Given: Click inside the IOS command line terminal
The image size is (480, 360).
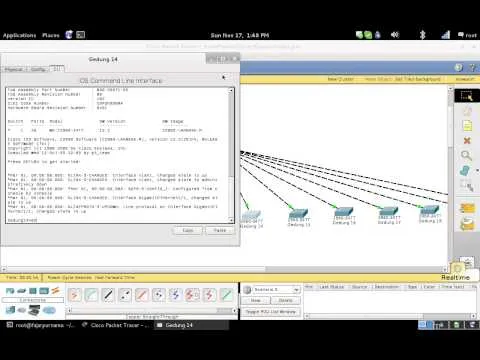Looking at the screenshot, I should (117, 155).
